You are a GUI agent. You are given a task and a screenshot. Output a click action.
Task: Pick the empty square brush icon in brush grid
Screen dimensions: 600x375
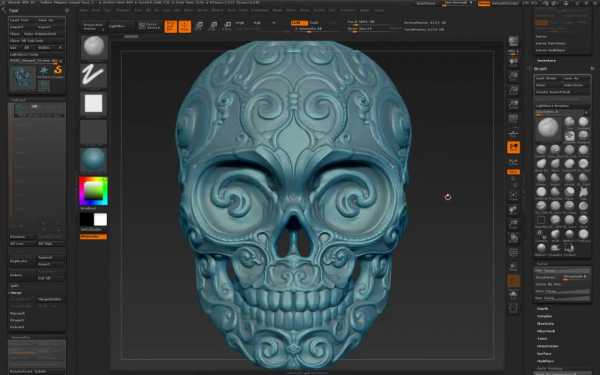541,220
